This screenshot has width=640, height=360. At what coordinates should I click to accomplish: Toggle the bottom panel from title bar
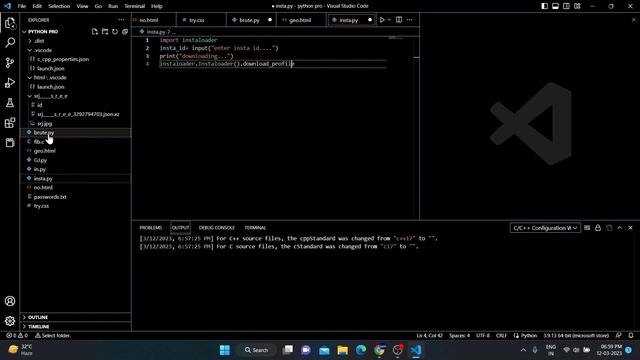pos(556,6)
